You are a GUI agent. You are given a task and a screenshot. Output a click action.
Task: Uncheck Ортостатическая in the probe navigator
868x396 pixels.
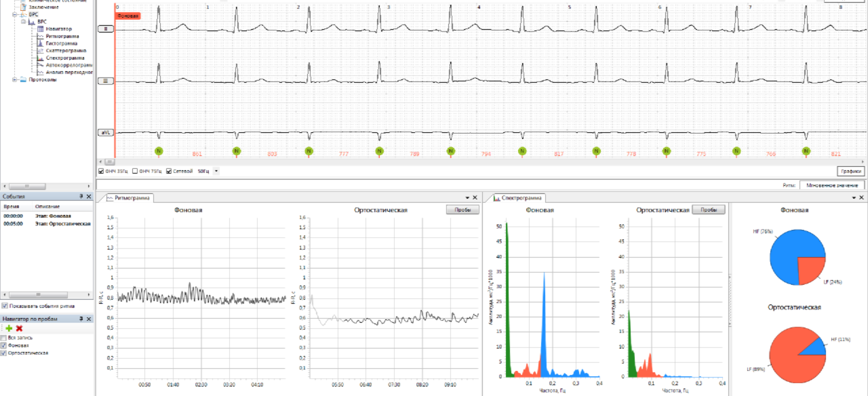coord(4,353)
